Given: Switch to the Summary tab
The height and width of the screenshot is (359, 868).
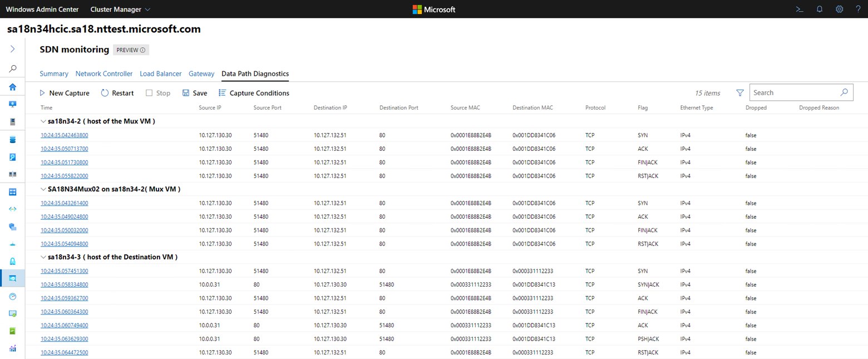Looking at the screenshot, I should click(x=54, y=73).
